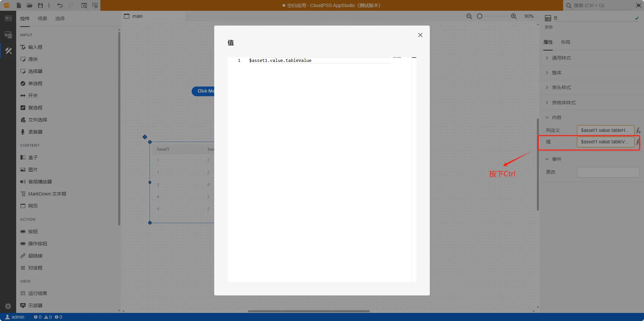Switch to the 场景 tab
Viewport: 644px width, 321px height.
(x=42, y=19)
